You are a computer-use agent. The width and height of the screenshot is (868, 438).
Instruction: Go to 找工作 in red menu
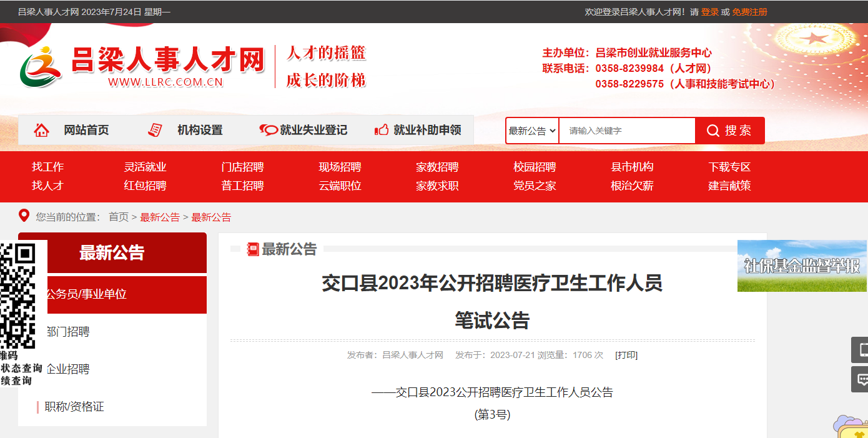pyautogui.click(x=48, y=167)
